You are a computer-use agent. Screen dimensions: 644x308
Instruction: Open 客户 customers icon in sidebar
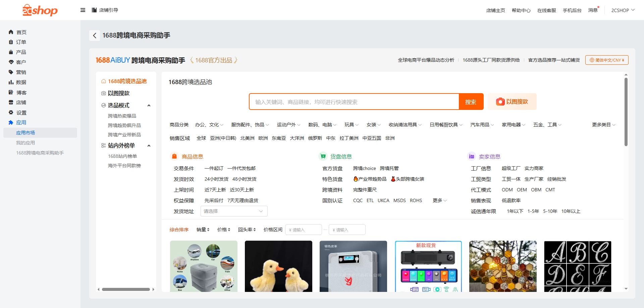(11, 62)
